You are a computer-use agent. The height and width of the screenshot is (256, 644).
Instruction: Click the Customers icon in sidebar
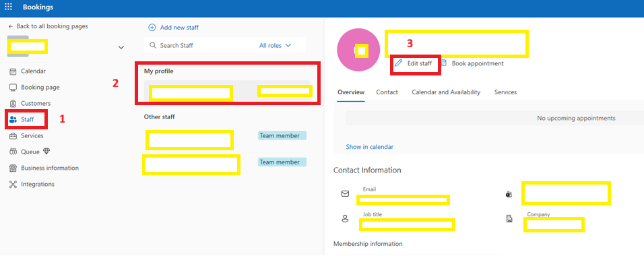(x=13, y=104)
